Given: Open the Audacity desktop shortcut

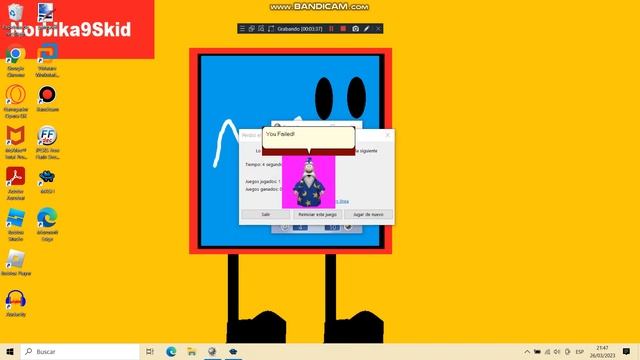Looking at the screenshot, I should (16, 303).
